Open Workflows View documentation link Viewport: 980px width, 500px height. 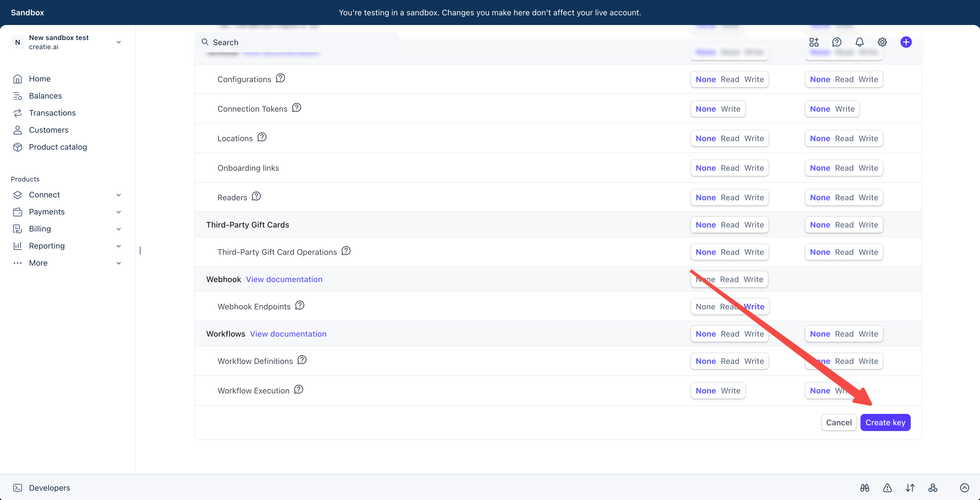[x=288, y=334]
